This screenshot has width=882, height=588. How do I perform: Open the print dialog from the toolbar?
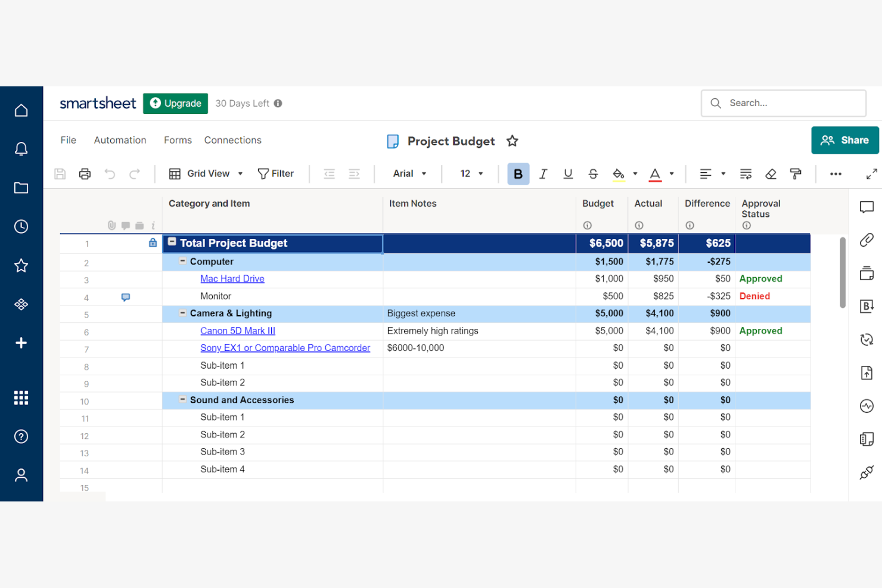click(x=85, y=173)
